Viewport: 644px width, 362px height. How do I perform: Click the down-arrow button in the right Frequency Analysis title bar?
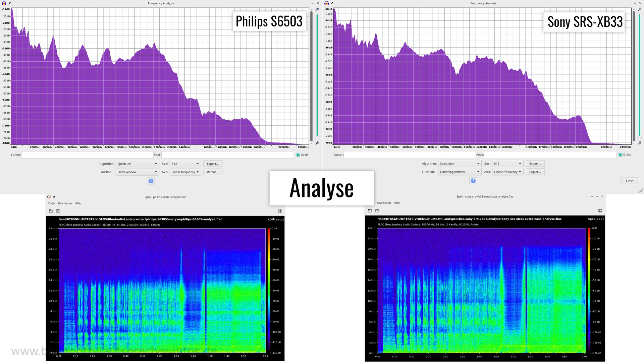635,3
